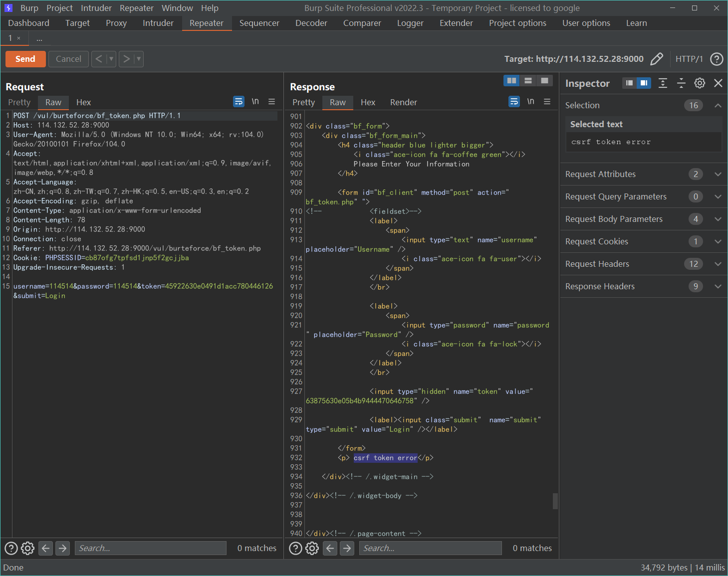Go back to previous request history
The width and height of the screenshot is (728, 576).
(x=99, y=59)
